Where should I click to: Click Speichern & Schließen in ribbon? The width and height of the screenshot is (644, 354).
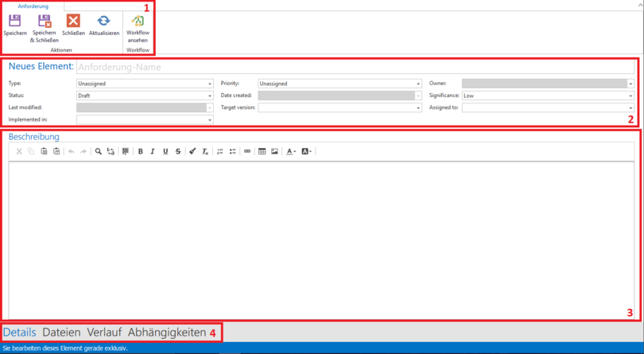(45, 22)
